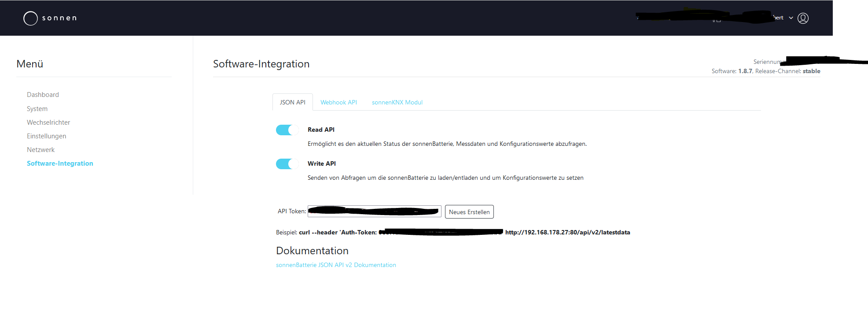Open Wechselrichter menu entry
This screenshot has height=334, width=868.
48,122
